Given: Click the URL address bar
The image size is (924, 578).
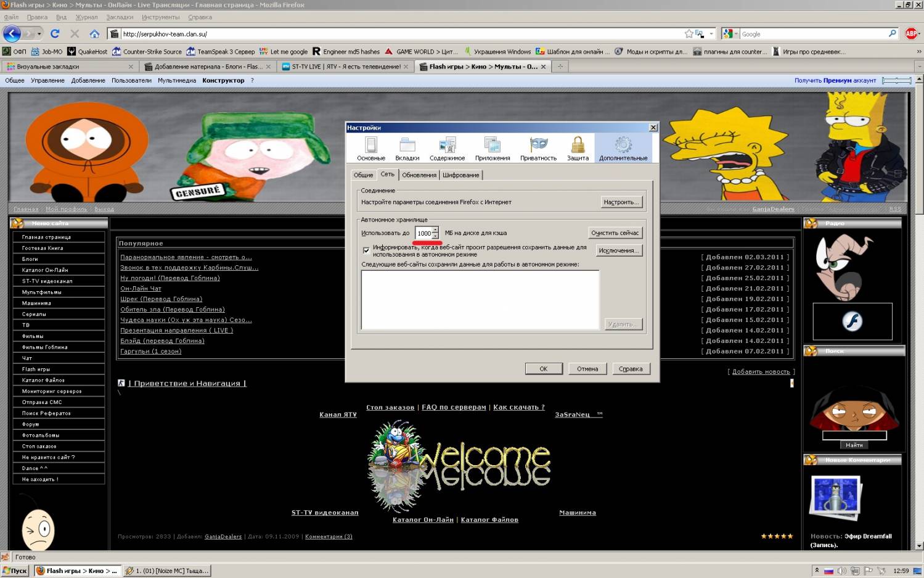Looking at the screenshot, I should click(x=401, y=33).
